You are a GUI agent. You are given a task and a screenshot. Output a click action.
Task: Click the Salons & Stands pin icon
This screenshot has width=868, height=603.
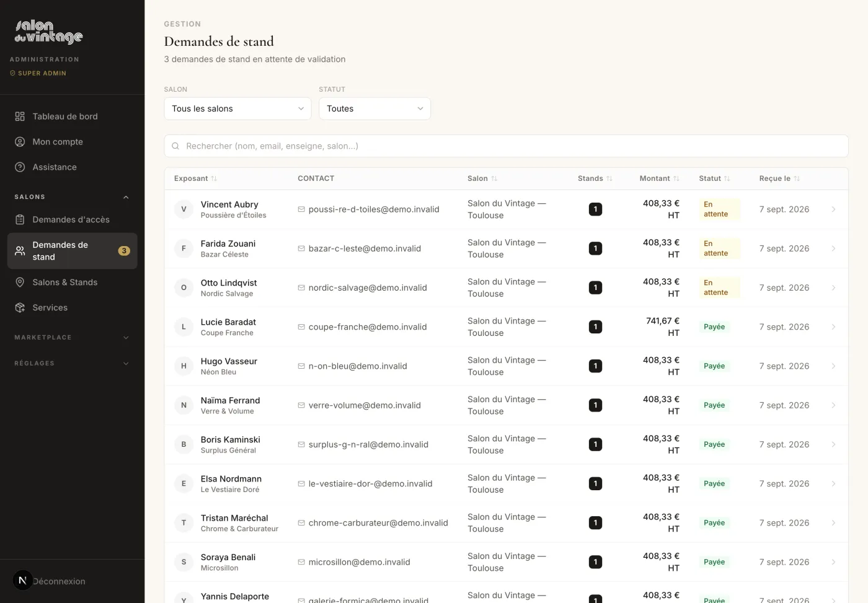[20, 282]
